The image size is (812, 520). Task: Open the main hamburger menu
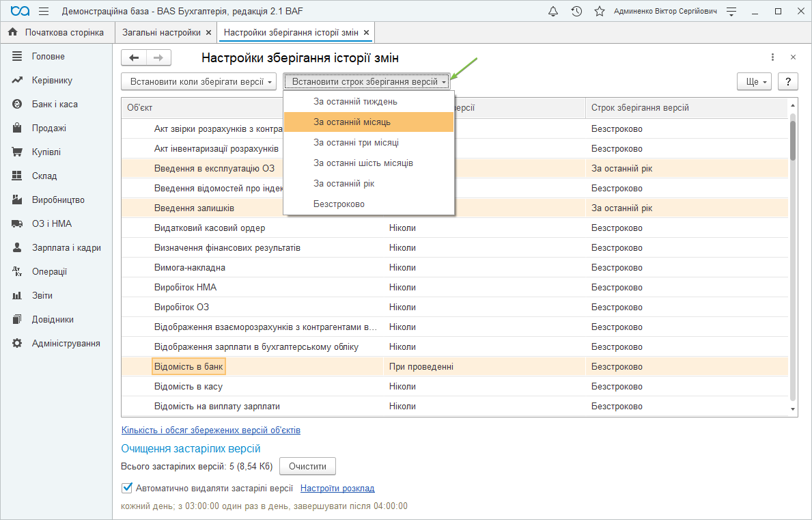coord(44,12)
